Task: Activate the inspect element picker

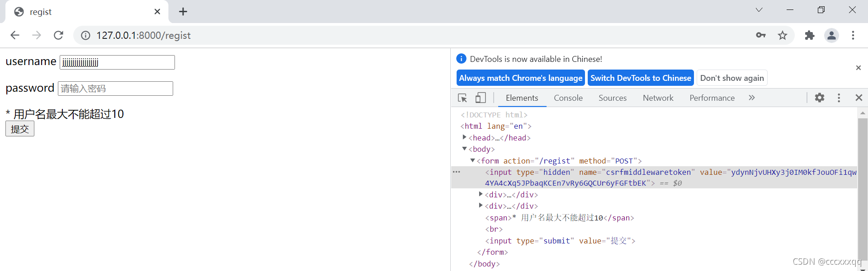Action: [462, 98]
